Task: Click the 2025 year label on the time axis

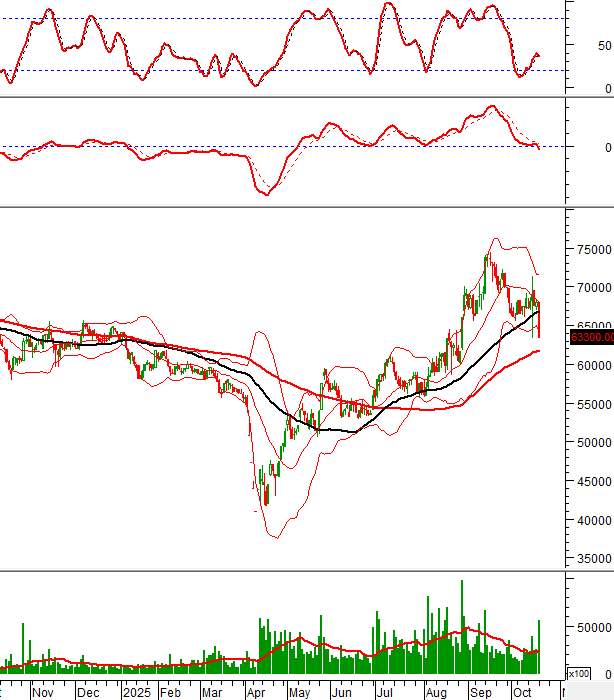Action: [135, 691]
